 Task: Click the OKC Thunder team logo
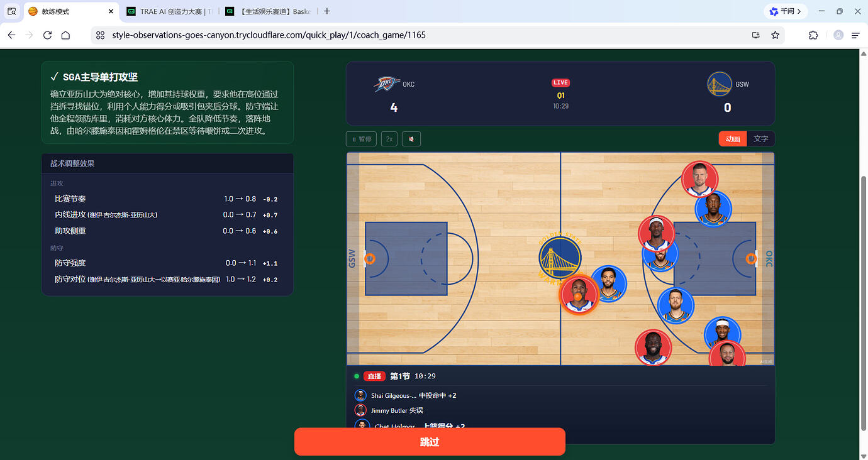pyautogui.click(x=386, y=84)
